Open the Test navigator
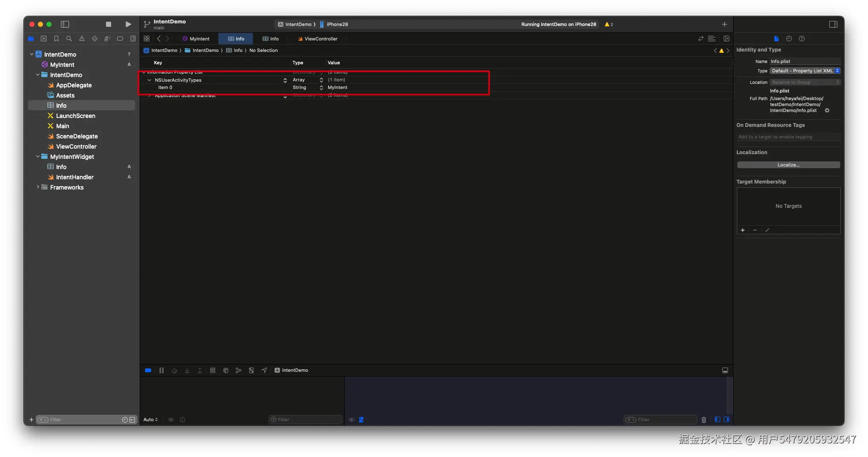The width and height of the screenshot is (868, 457). [95, 39]
